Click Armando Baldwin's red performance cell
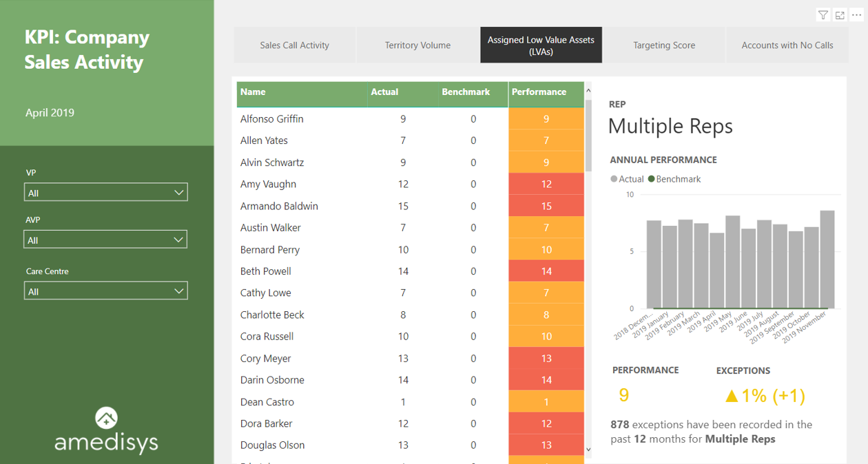Screen dimensions: 868x464 click(x=546, y=206)
